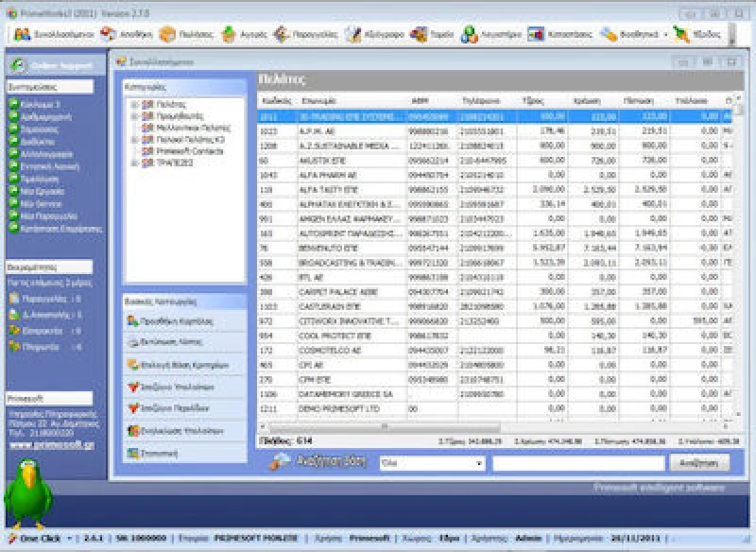
Task: Open the Λογιστήριο accounting toolbar icon
Action: 469,34
